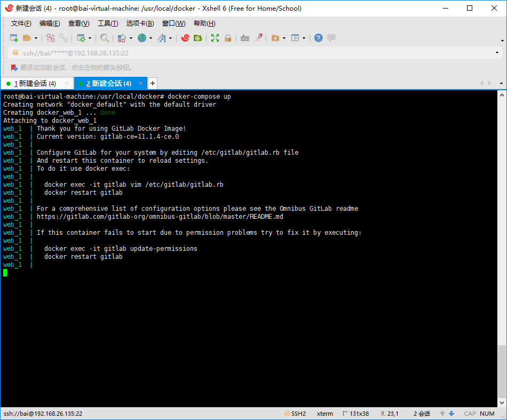Screen dimensions: 507x420
Task: Expand the color scheme dropdown arrow
Action: [x=131, y=38]
